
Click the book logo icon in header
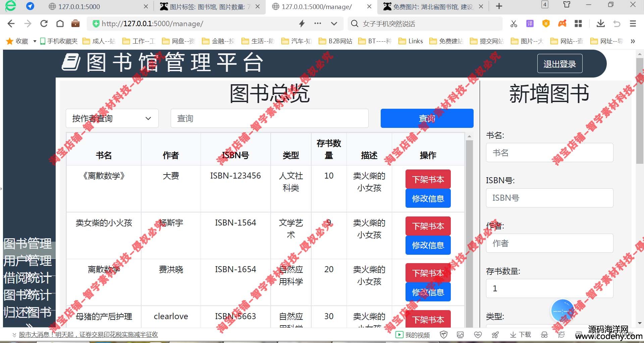coord(71,62)
